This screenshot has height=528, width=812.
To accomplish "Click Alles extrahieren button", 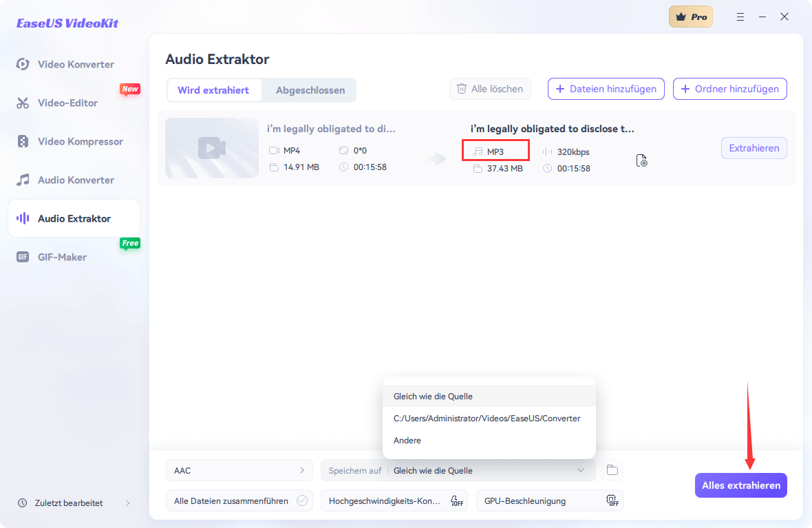I will pos(741,485).
